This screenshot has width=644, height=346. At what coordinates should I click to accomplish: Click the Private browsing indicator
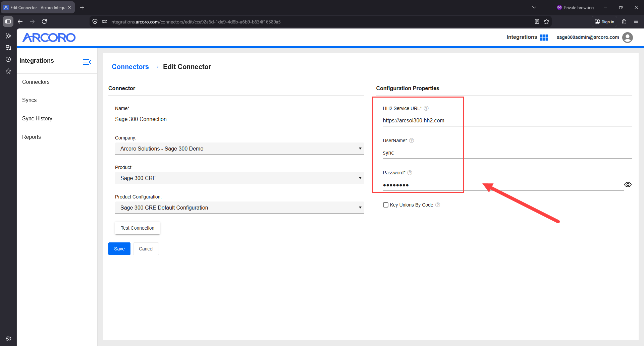click(x=575, y=7)
